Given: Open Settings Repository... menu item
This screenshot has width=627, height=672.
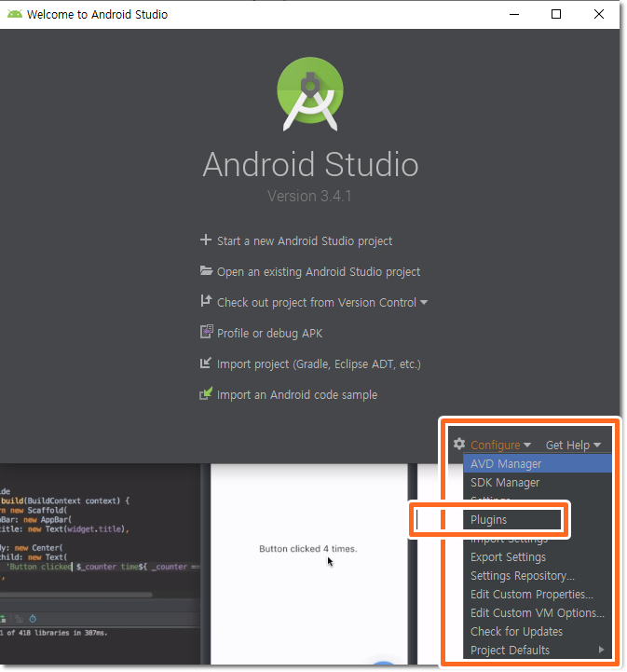Looking at the screenshot, I should 538,576.
